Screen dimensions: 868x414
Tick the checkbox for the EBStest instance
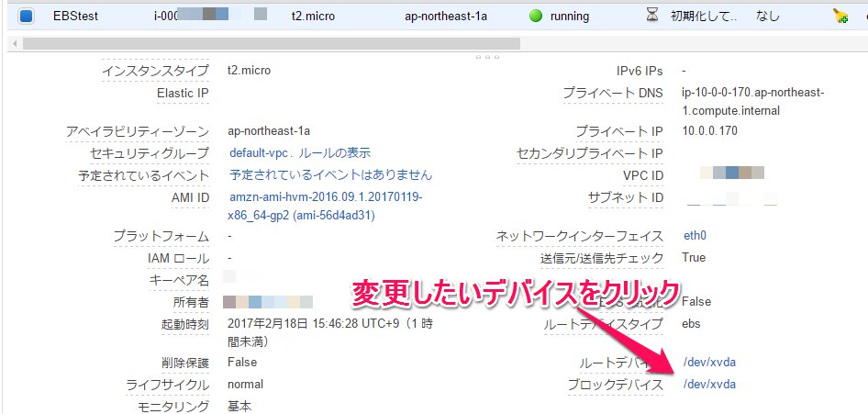pos(25,16)
